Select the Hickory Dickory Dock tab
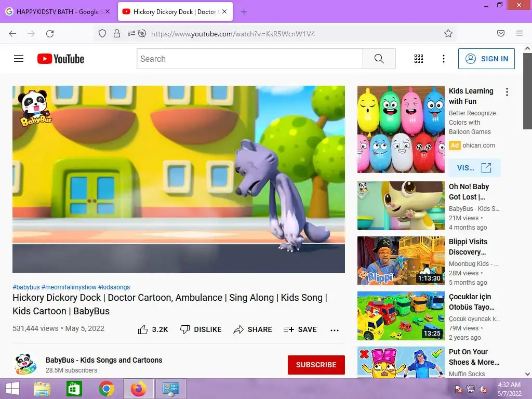 (175, 11)
